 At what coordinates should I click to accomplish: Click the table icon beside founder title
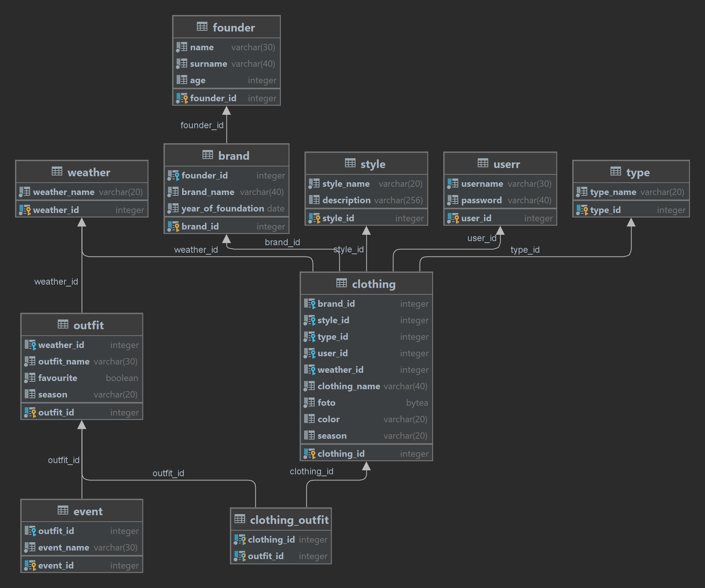pos(202,27)
